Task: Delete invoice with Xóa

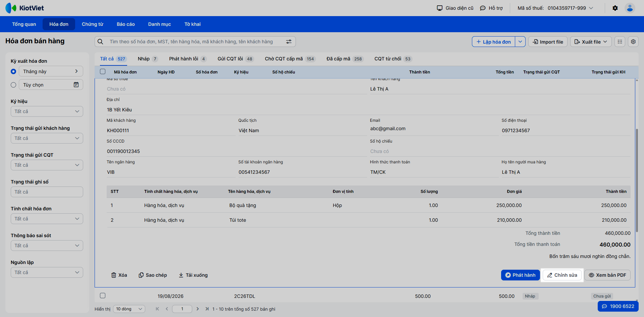Action: pos(119,275)
